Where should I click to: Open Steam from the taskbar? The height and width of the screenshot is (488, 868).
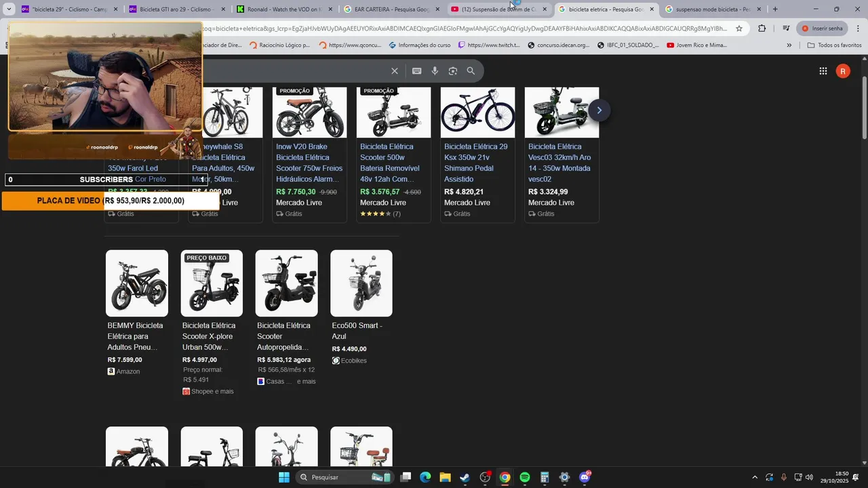465,477
